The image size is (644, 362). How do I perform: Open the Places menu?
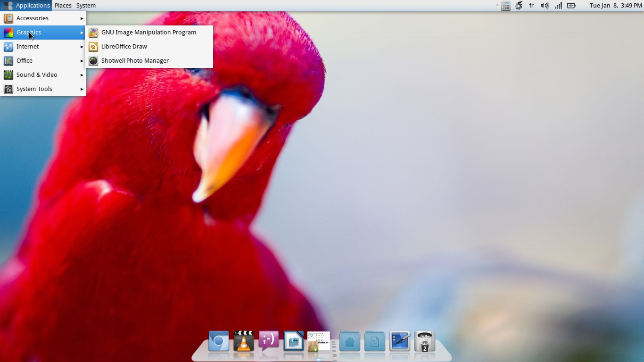coord(63,6)
